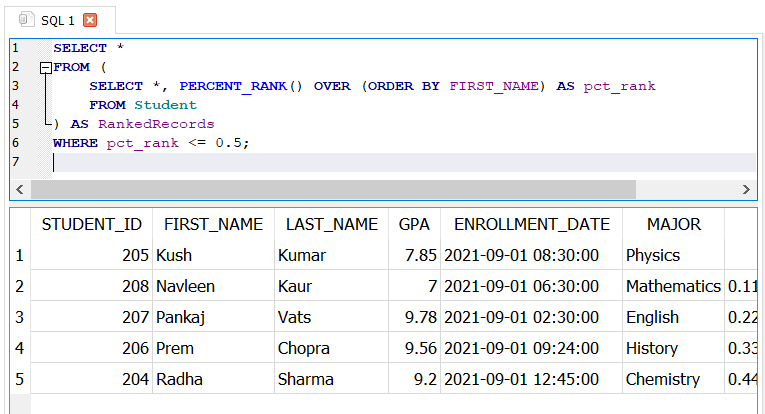Click the FIRST_NAME identifier in ORDER BY
Image resolution: width=765 pixels, height=414 pixels.
point(494,86)
